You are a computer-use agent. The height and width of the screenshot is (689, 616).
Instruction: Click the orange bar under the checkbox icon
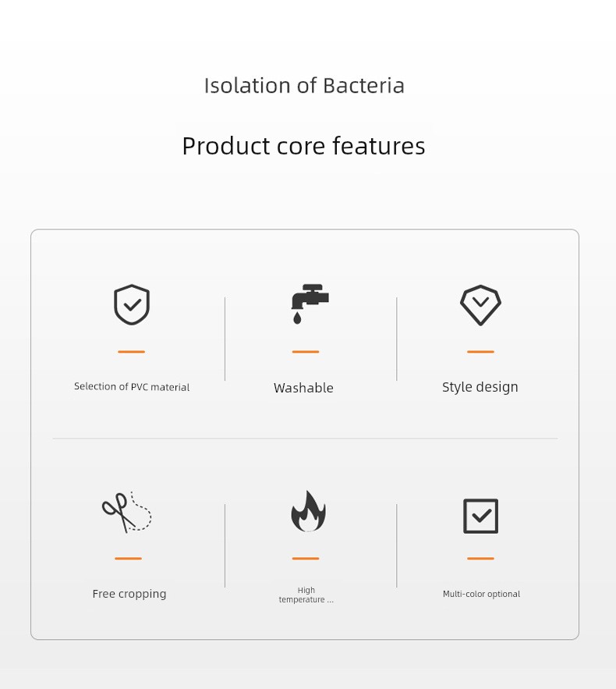tap(480, 559)
